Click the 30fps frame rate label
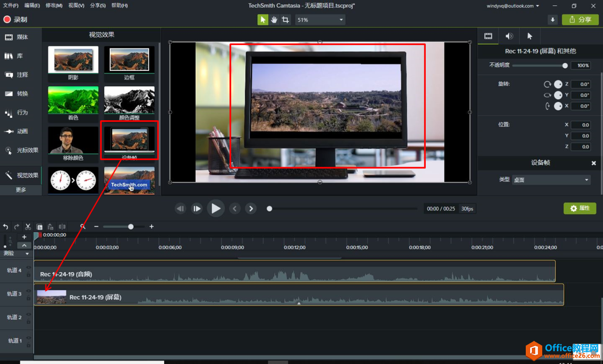The height and width of the screenshot is (364, 603). [468, 209]
